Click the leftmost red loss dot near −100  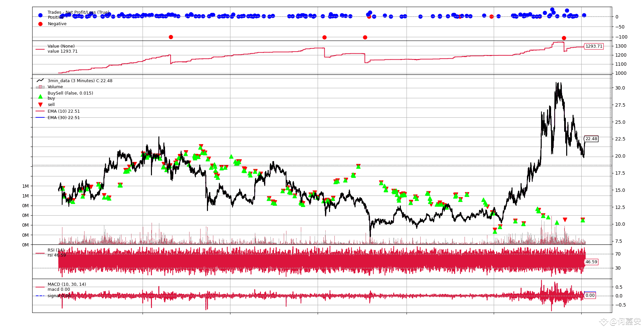[x=171, y=37]
